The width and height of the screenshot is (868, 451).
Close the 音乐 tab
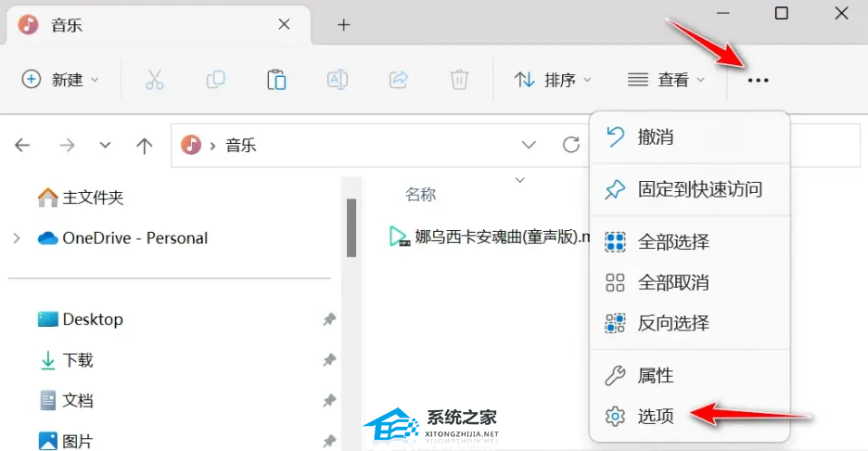(284, 24)
